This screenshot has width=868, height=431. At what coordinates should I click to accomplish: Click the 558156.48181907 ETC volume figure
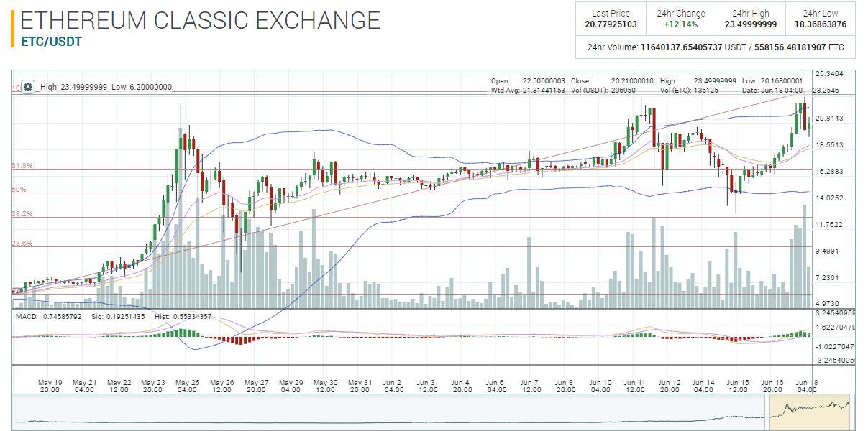tap(801, 47)
